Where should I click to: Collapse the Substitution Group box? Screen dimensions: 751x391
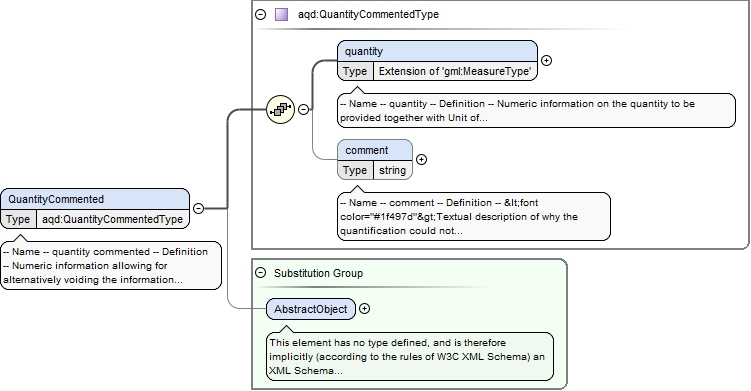[x=261, y=273]
